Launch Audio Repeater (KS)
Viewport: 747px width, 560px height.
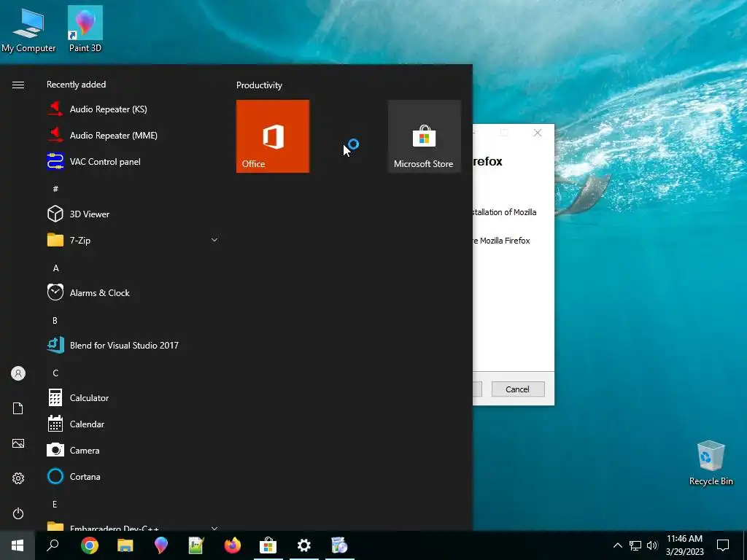click(x=133, y=109)
